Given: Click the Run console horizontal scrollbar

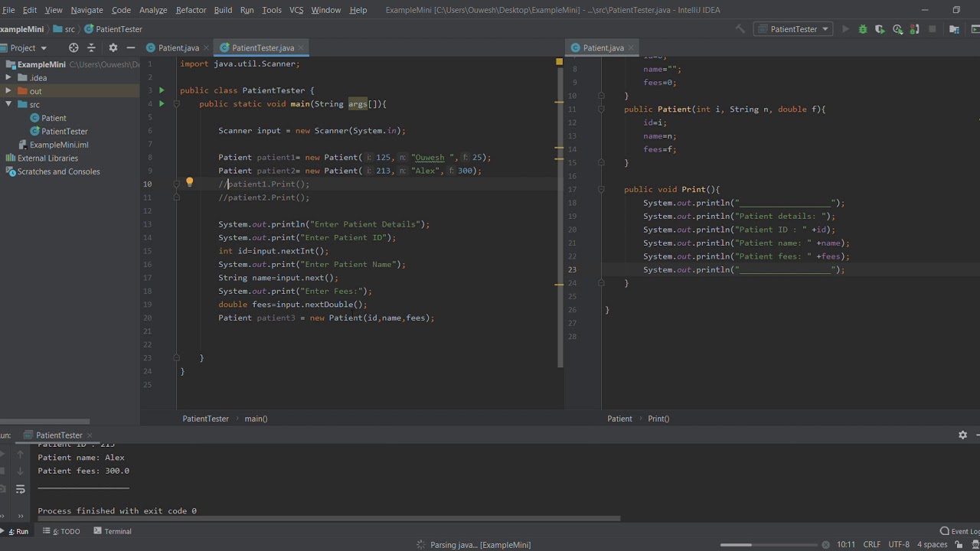Looking at the screenshot, I should (x=329, y=518).
